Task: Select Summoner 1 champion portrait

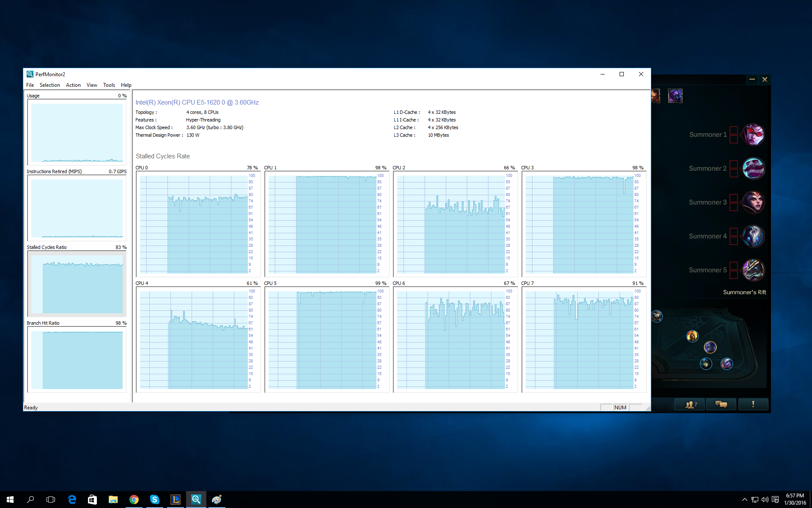Action: click(753, 135)
